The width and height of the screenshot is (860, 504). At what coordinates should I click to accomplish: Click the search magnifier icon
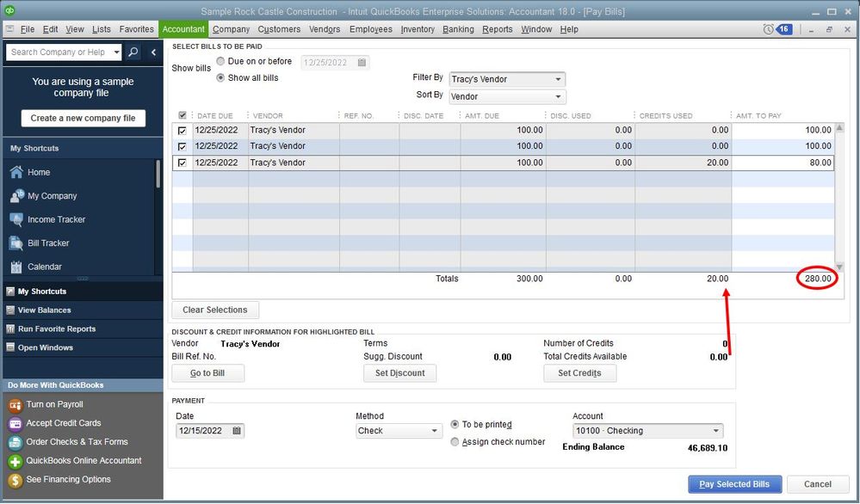[133, 52]
